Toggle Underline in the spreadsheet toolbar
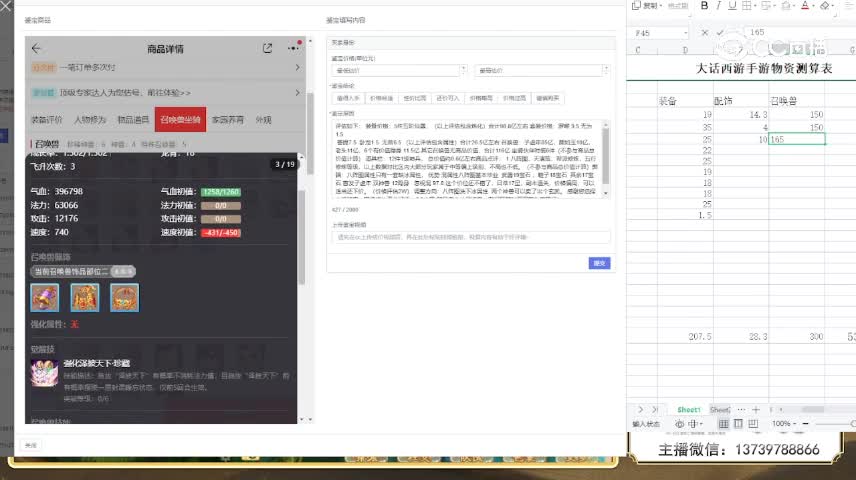Viewport: 856px width, 480px height. click(732, 5)
